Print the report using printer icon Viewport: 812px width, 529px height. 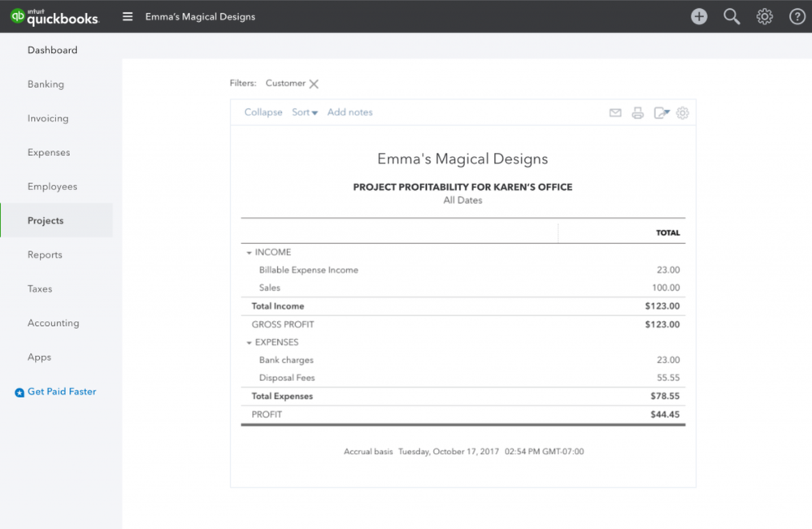coord(637,113)
